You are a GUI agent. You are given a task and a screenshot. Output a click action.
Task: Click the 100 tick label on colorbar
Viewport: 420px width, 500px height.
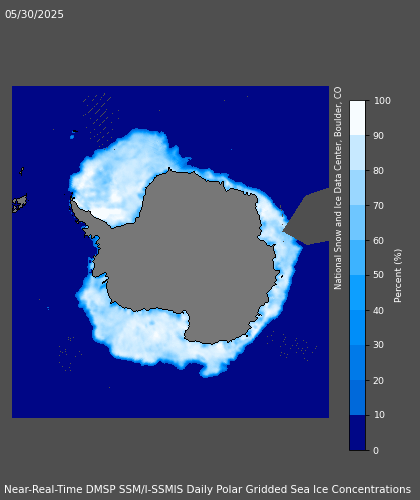click(x=382, y=101)
